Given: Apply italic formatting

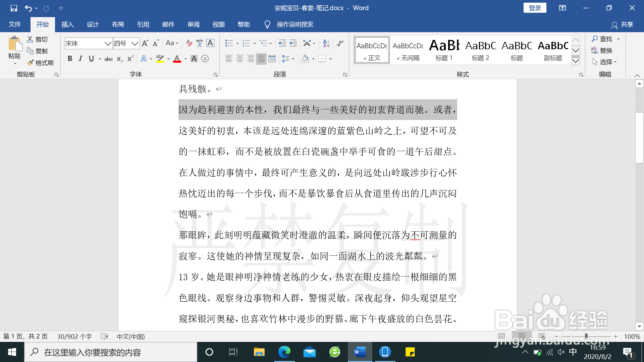Looking at the screenshot, I should click(80, 59).
